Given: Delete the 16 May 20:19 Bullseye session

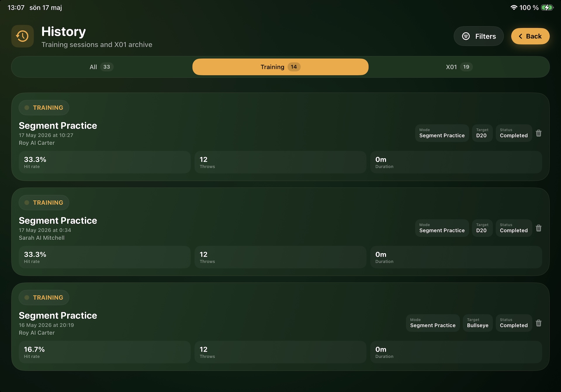Looking at the screenshot, I should pyautogui.click(x=539, y=323).
